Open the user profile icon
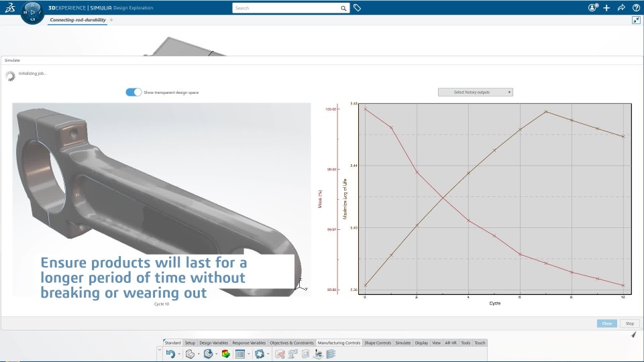This screenshot has height=362, width=644. pos(592,8)
